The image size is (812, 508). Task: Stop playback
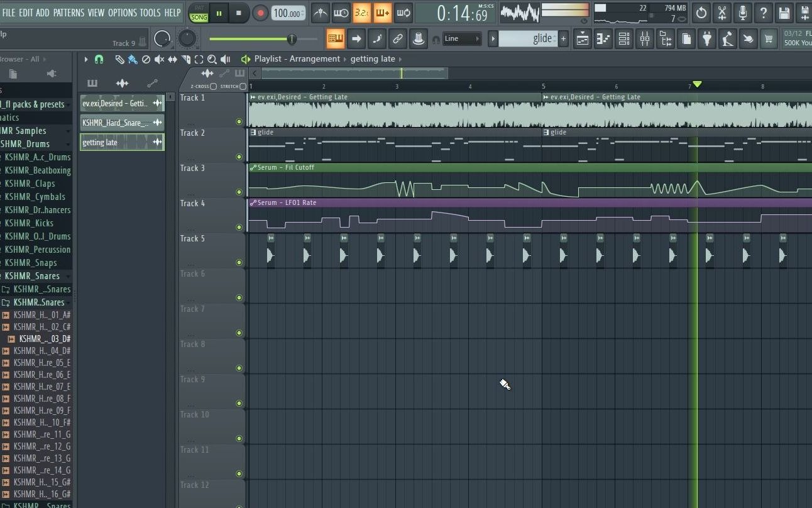239,13
